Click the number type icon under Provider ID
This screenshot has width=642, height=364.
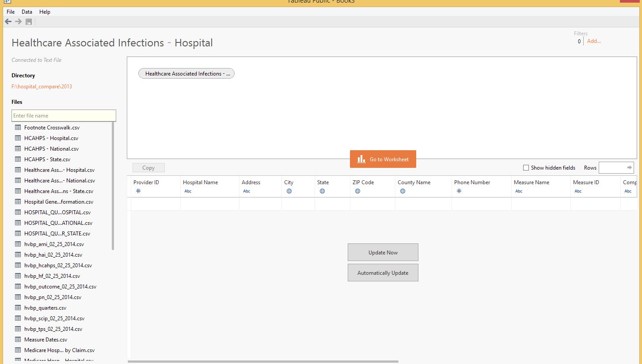click(x=138, y=191)
